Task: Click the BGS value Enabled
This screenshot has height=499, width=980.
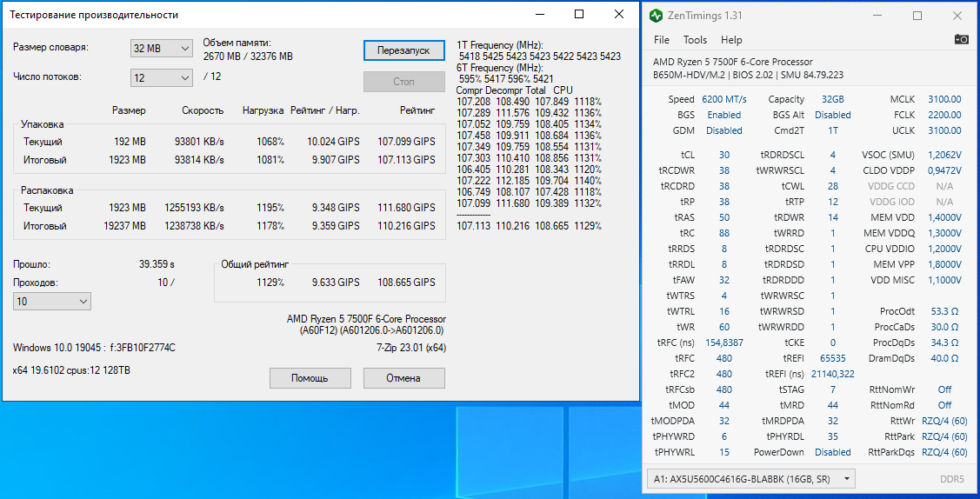Action: (724, 115)
